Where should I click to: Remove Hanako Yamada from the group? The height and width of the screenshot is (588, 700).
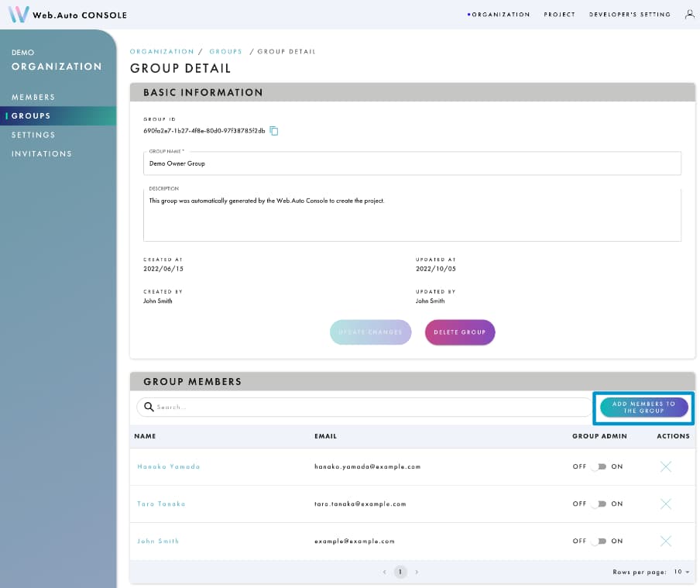click(x=665, y=466)
